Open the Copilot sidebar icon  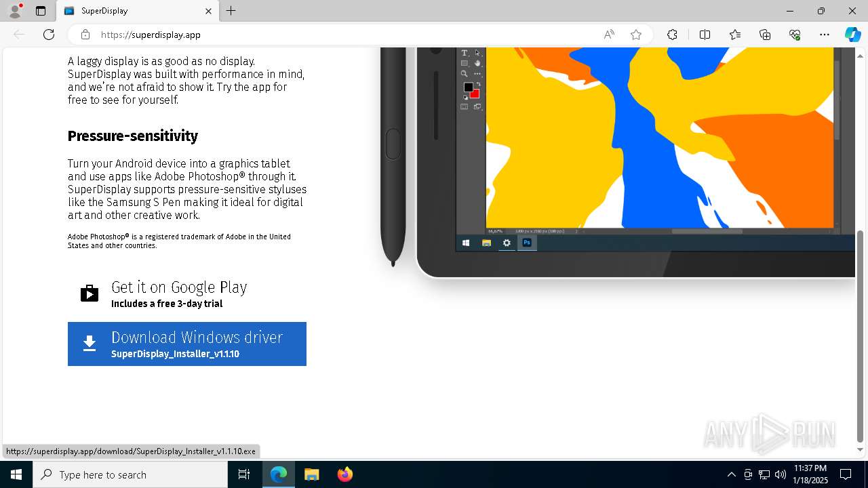[852, 35]
